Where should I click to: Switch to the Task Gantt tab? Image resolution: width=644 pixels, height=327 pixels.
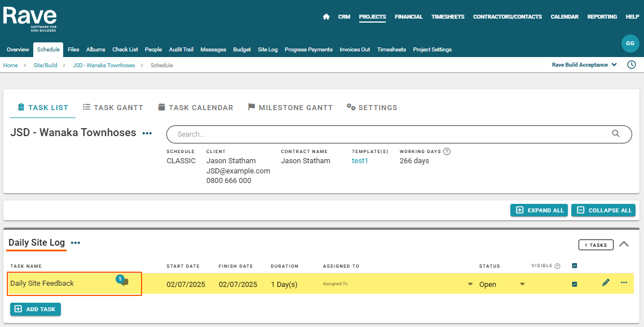(113, 107)
